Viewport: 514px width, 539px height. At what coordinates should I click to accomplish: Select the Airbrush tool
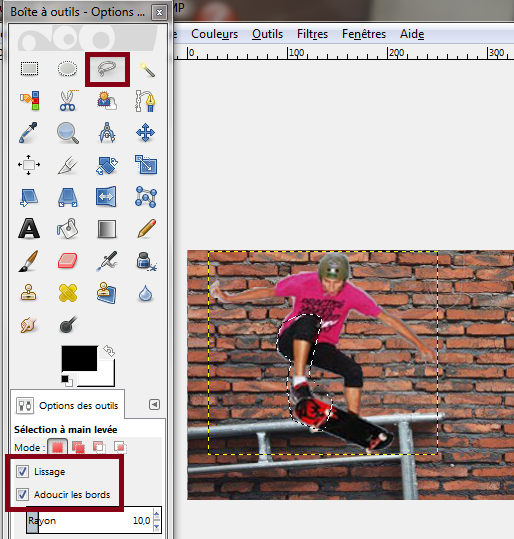(x=107, y=261)
